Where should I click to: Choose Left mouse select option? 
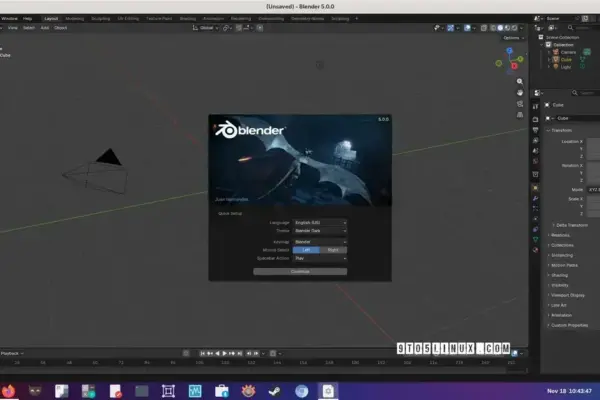(306, 250)
